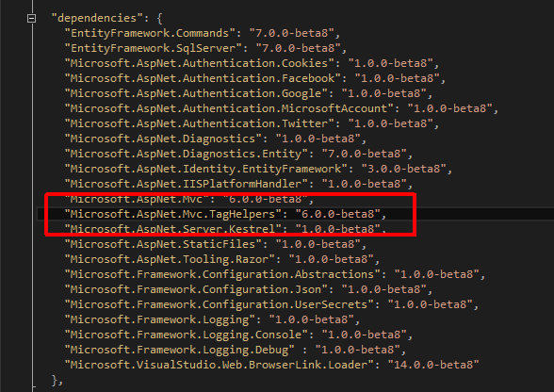Screen dimensions: 554x392
Task: Select "Microsoft.AspNet.Authentication.Twitter" entry
Action: click(200, 123)
